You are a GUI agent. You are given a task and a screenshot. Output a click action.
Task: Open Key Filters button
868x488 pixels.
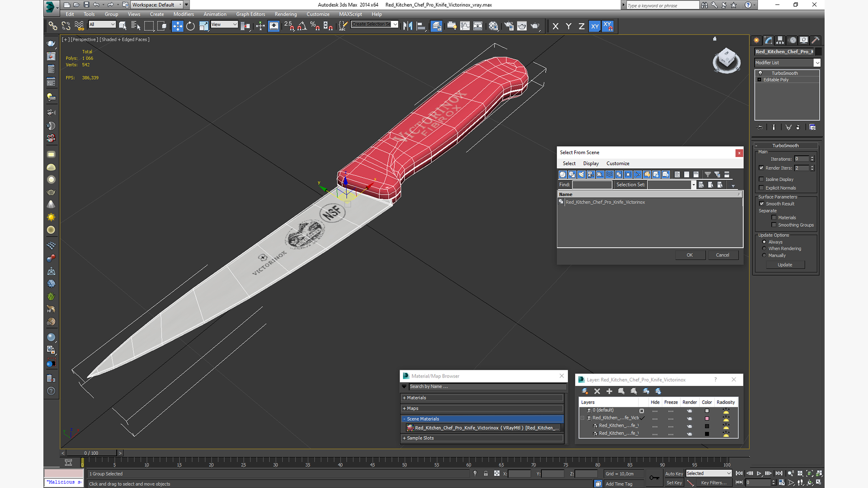[x=714, y=483]
